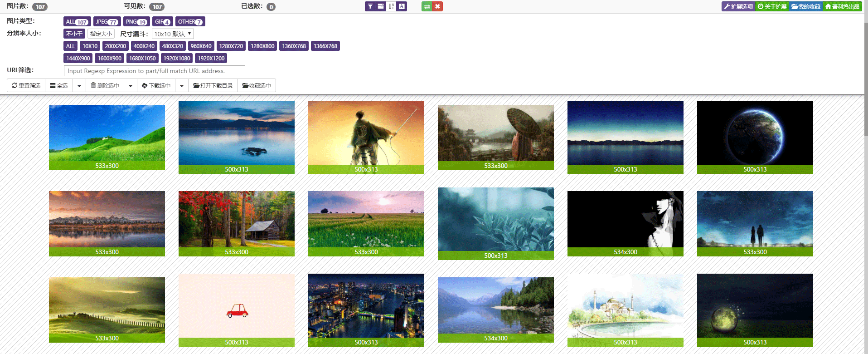Viewport: 868px width, 354px height.
Task: Click the 重置筛选 reset filter button
Action: click(x=26, y=85)
